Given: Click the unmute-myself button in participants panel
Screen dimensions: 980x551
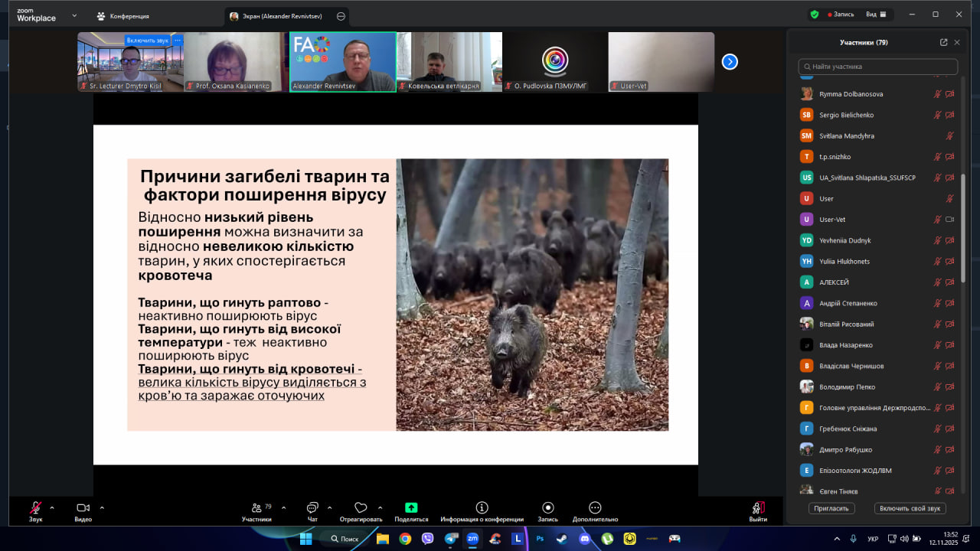Looking at the screenshot, I should [x=910, y=508].
